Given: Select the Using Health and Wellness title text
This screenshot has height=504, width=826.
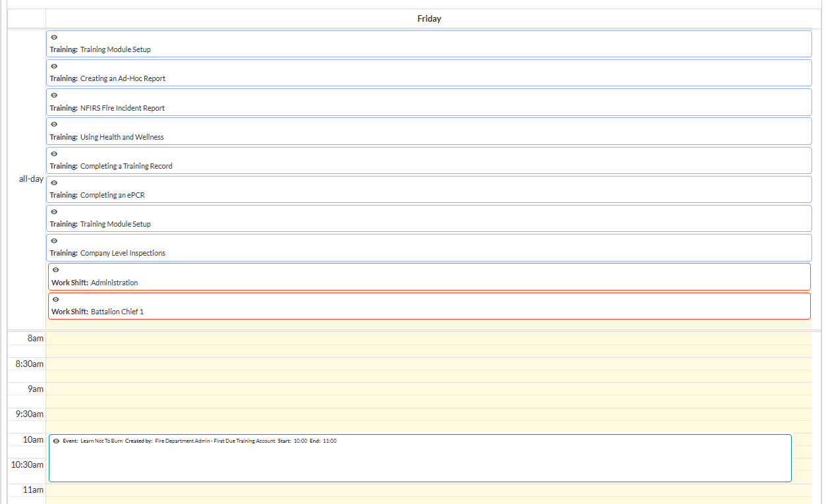Looking at the screenshot, I should (122, 137).
